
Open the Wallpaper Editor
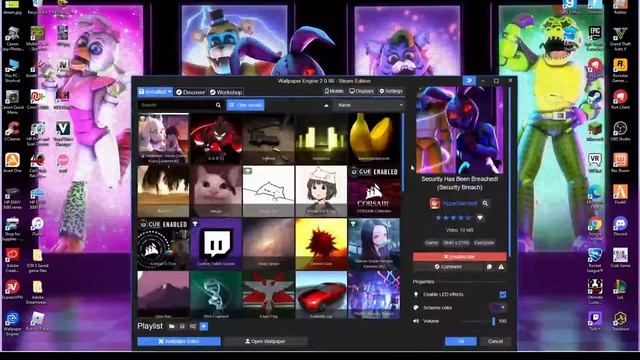point(179,341)
